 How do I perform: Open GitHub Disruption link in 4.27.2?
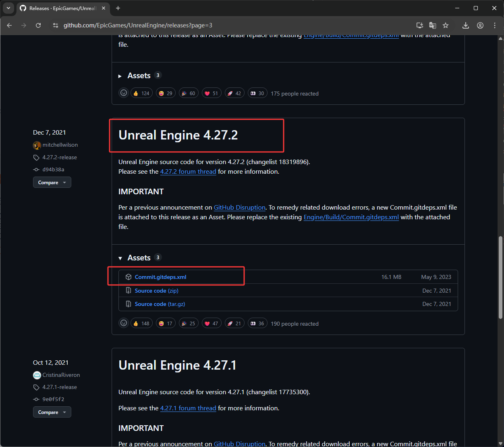point(239,208)
